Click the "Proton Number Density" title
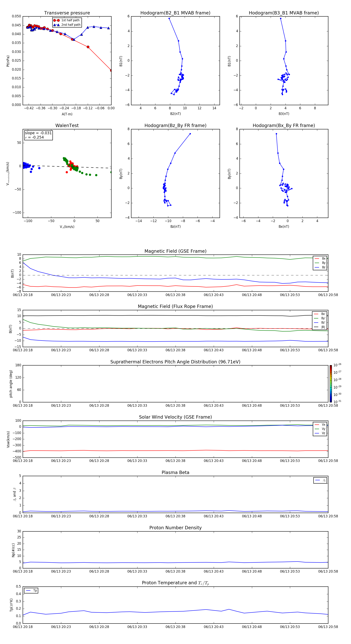 (175, 528)
